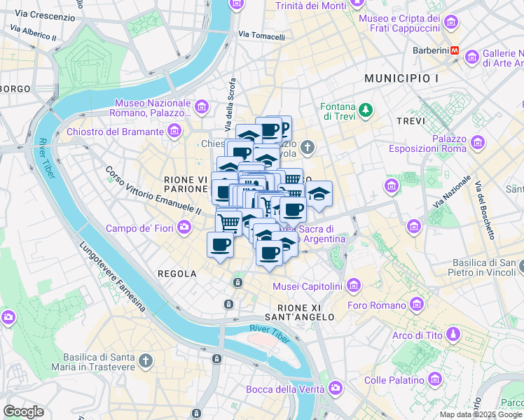Click the Museo Nazionale Romano museum marker

(202, 108)
